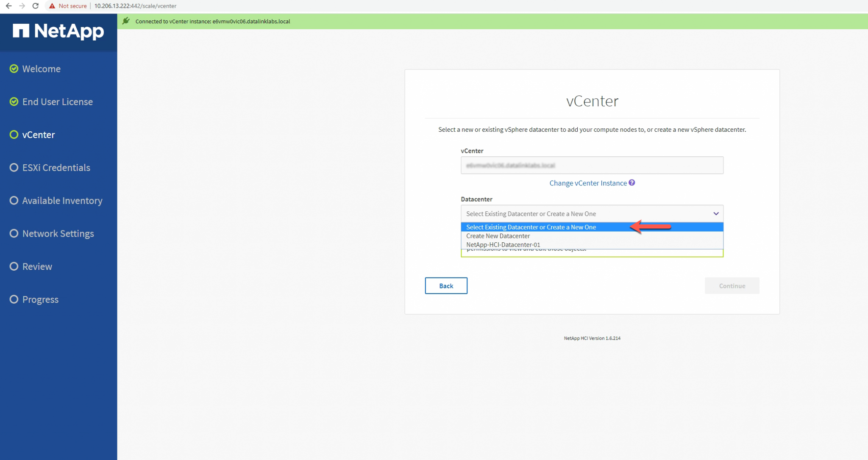This screenshot has width=868, height=460.
Task: Click the NetApp logo
Action: pyautogui.click(x=58, y=31)
